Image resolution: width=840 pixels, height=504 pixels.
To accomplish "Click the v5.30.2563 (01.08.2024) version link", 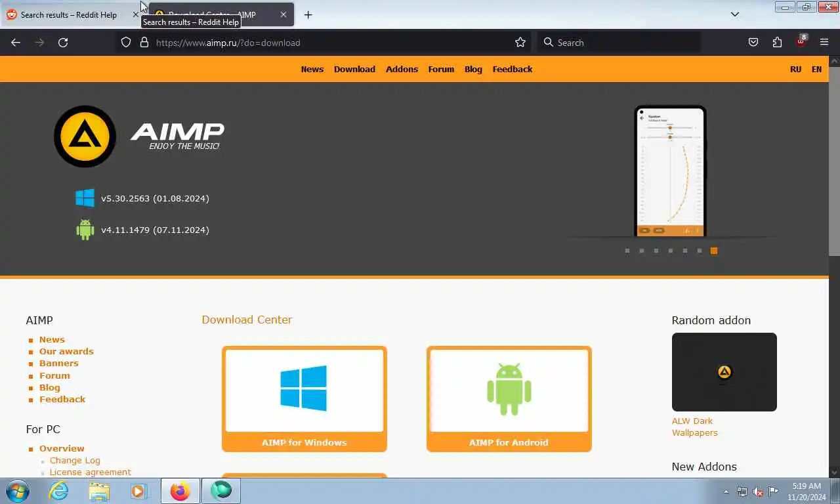I will tap(155, 198).
